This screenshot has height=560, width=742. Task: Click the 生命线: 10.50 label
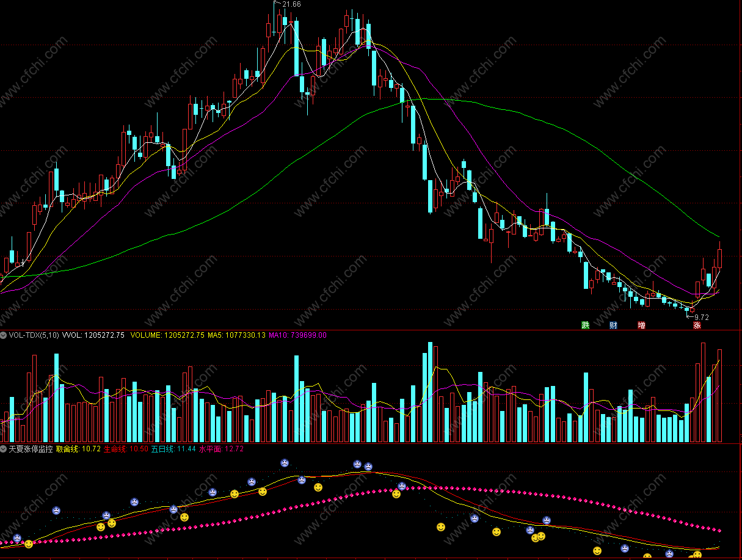(x=126, y=448)
